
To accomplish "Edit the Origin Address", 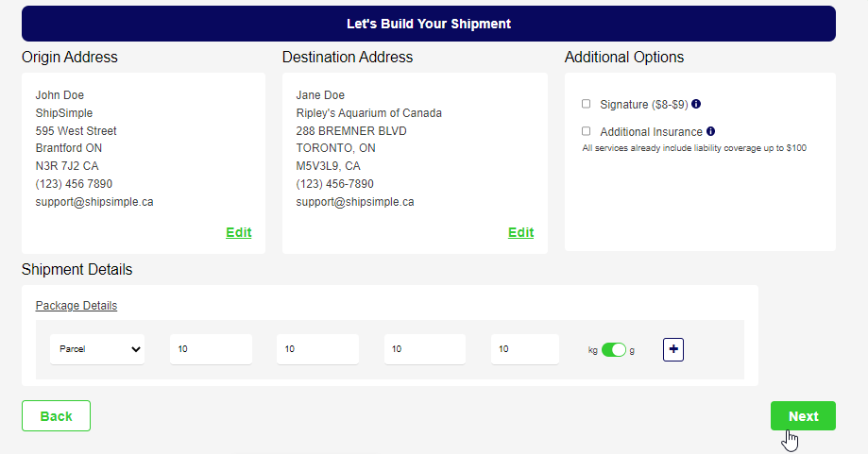I will (239, 232).
